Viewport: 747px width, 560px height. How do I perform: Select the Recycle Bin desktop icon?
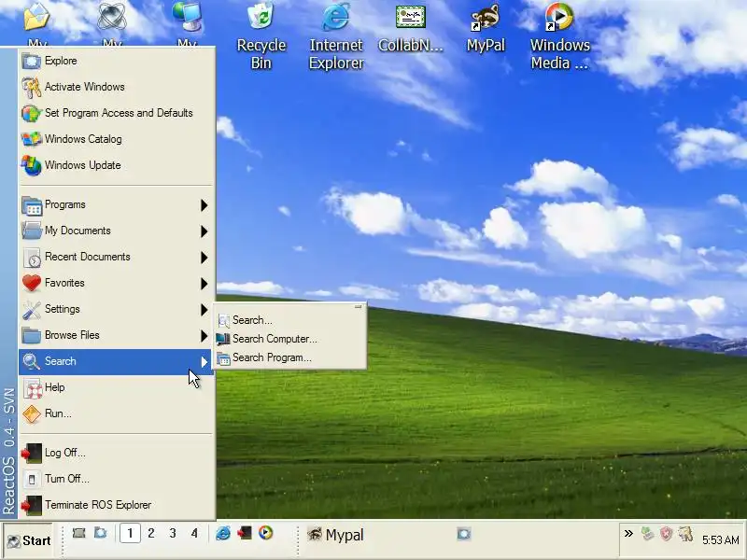click(x=261, y=36)
